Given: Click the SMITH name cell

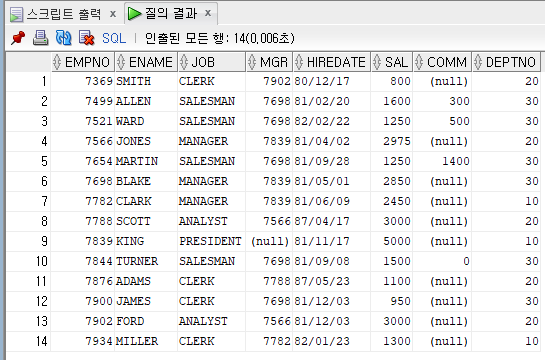Looking at the screenshot, I should pos(146,81).
